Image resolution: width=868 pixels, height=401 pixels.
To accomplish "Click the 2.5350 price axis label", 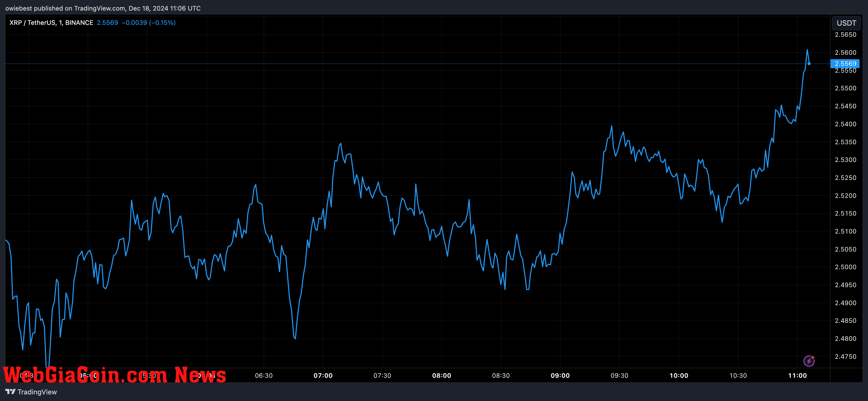I will click(846, 142).
